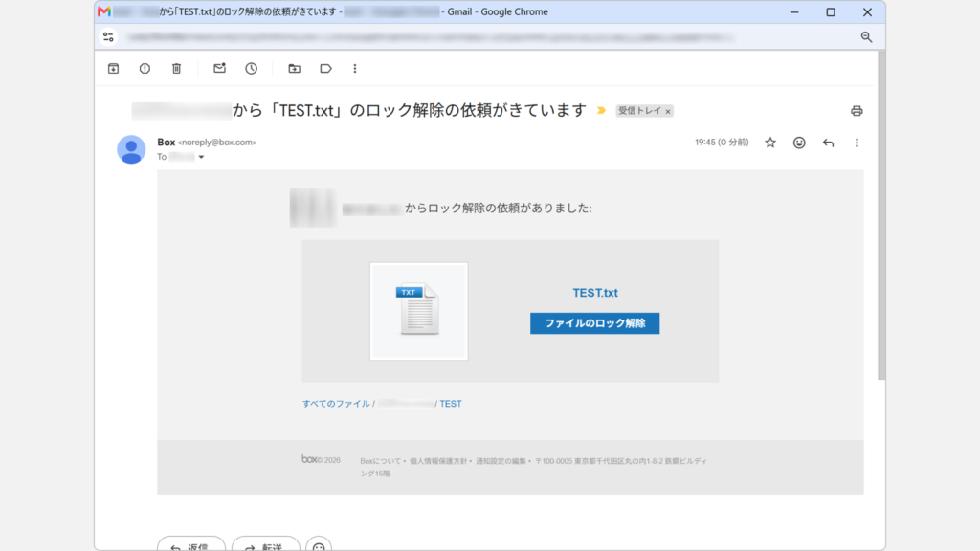Archive this email
980x551 pixels.
tap(113, 69)
